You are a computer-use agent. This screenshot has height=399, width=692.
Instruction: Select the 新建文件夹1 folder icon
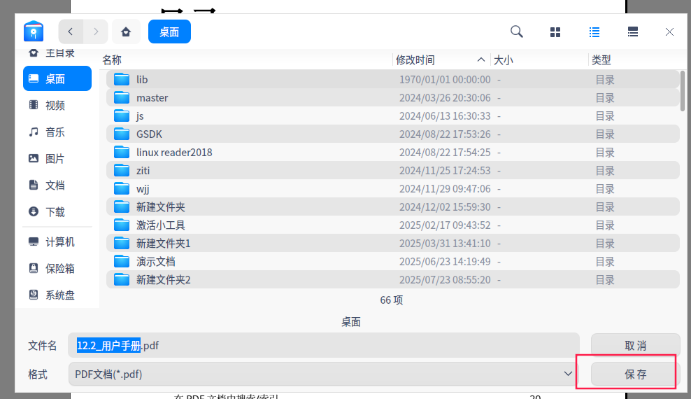point(122,243)
